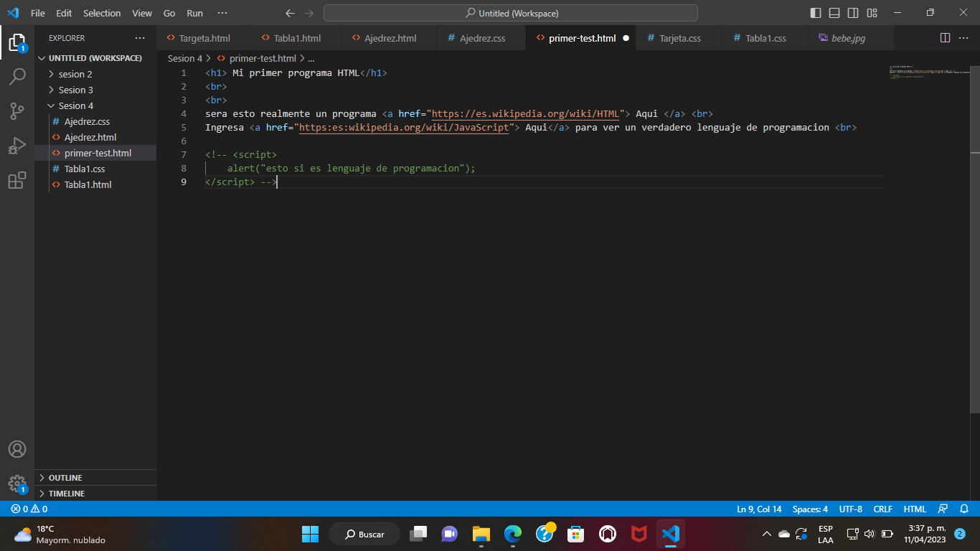
Task: Click the Task View taskbar icon
Action: [418, 534]
